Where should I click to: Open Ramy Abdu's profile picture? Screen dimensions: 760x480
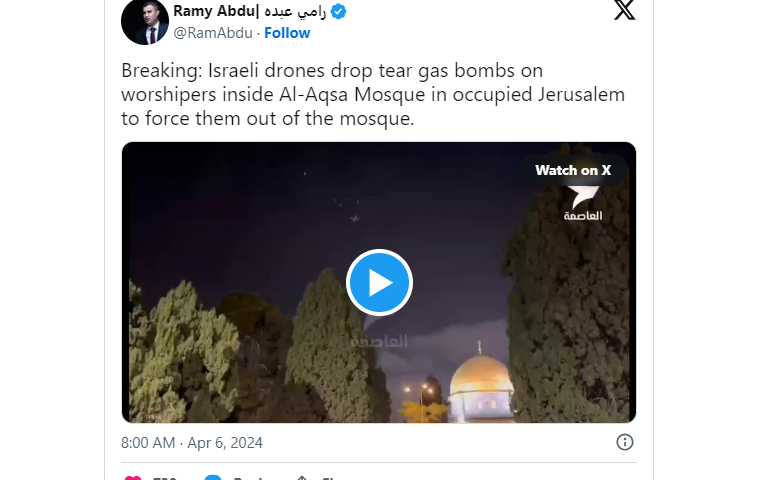(145, 21)
